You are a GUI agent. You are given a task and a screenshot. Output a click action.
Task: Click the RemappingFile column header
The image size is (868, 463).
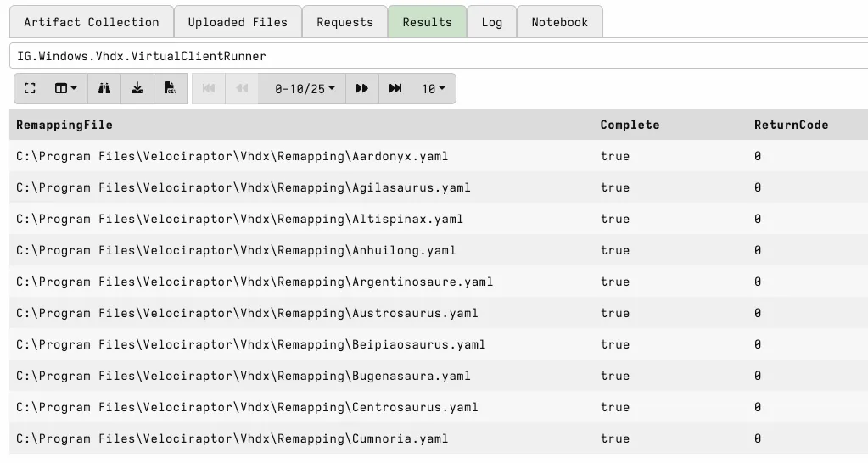pos(64,125)
